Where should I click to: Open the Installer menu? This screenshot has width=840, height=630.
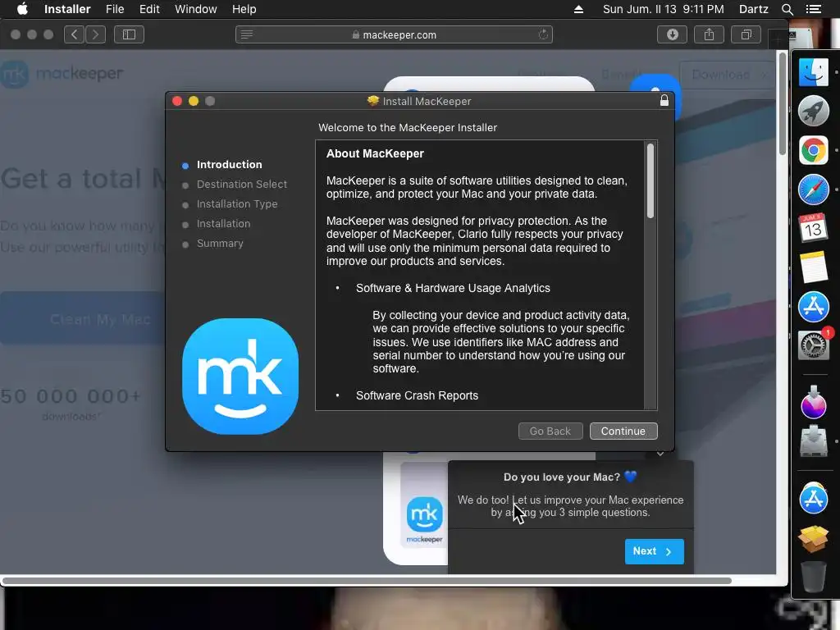pyautogui.click(x=67, y=9)
